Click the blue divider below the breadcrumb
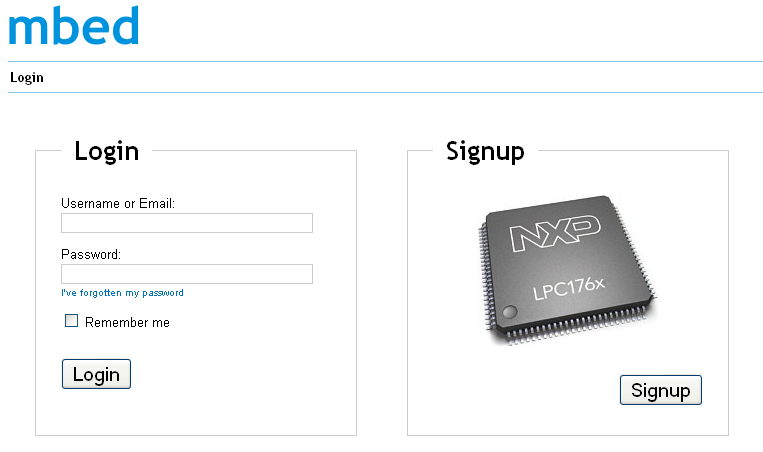763x452 pixels. pos(385,93)
